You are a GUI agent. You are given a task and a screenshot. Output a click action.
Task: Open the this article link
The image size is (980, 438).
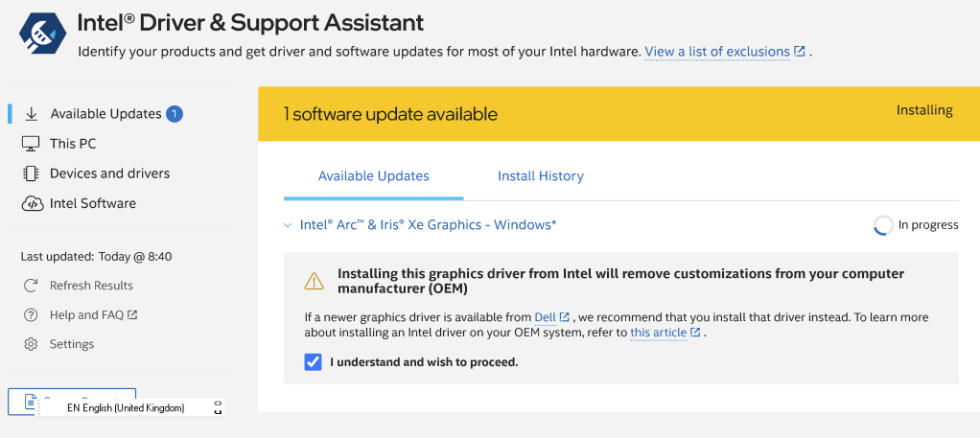[658, 333]
